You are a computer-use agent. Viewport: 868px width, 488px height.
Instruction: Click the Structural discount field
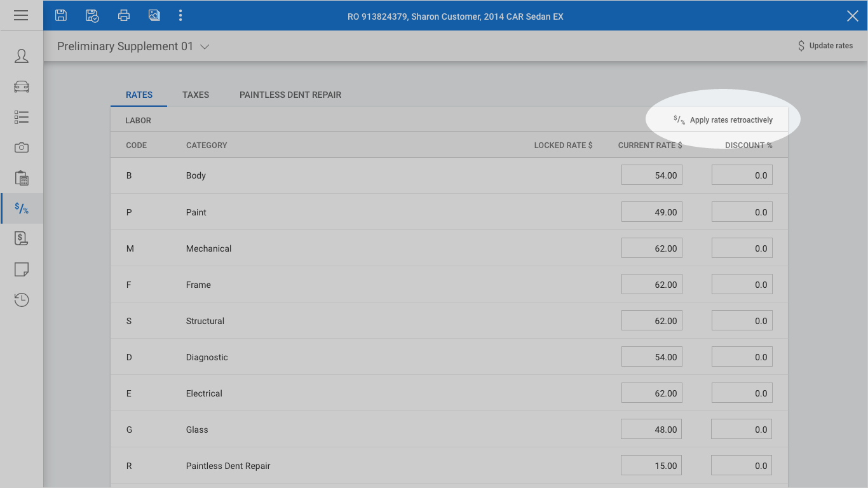pyautogui.click(x=742, y=320)
